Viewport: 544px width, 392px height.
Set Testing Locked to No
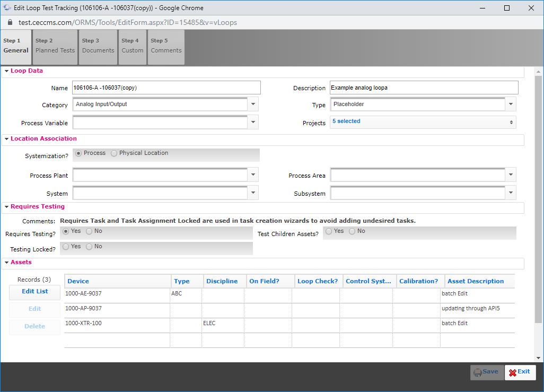pos(89,247)
